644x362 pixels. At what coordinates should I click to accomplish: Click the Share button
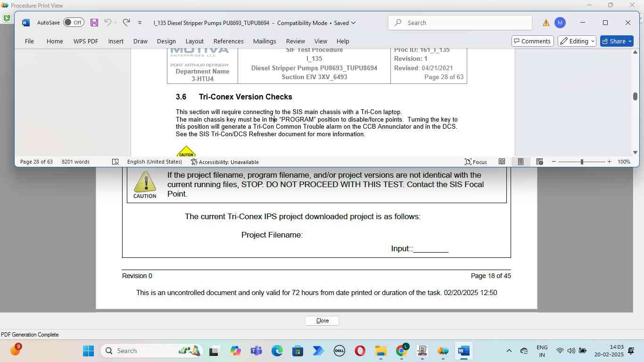(x=618, y=41)
